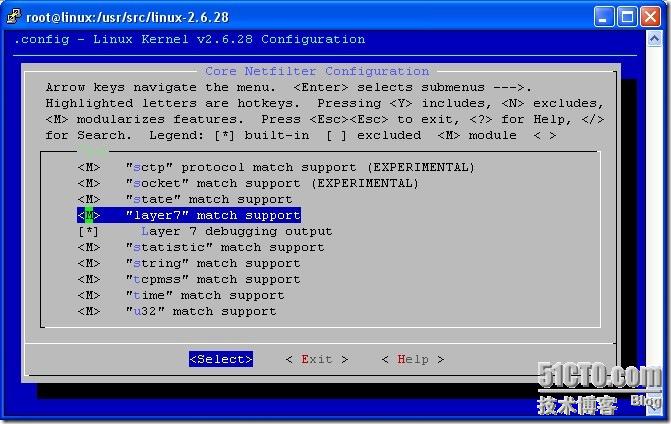Select "u32" match support text
The width and height of the screenshot is (671, 424).
coord(201,311)
